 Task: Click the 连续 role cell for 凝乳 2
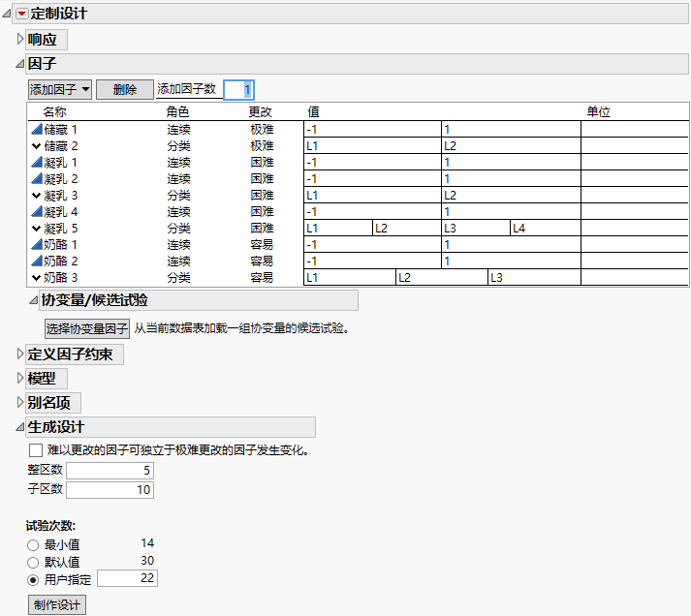pos(178,179)
